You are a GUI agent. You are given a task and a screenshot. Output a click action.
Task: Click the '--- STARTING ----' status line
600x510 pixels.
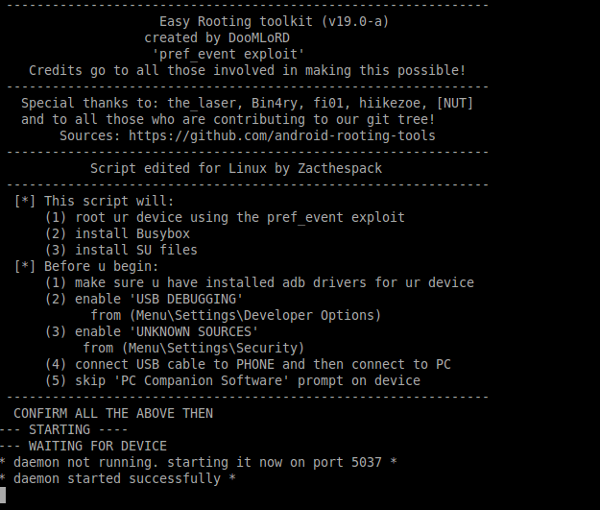tap(64, 429)
